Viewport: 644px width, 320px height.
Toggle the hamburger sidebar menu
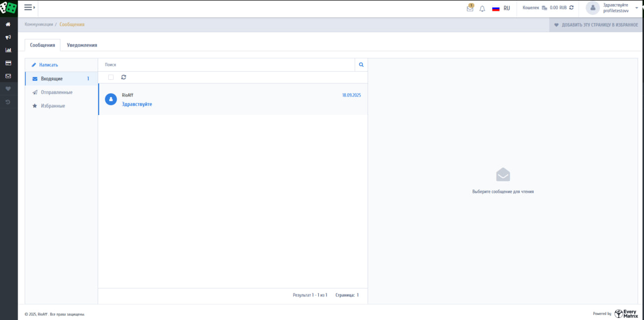[x=29, y=8]
